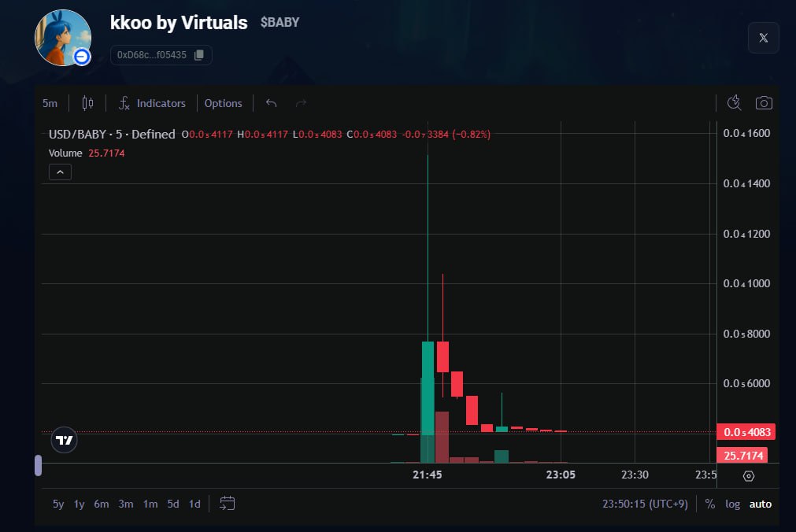Open timezone menu at 23:50:15 (UTC+9)

[x=645, y=504]
